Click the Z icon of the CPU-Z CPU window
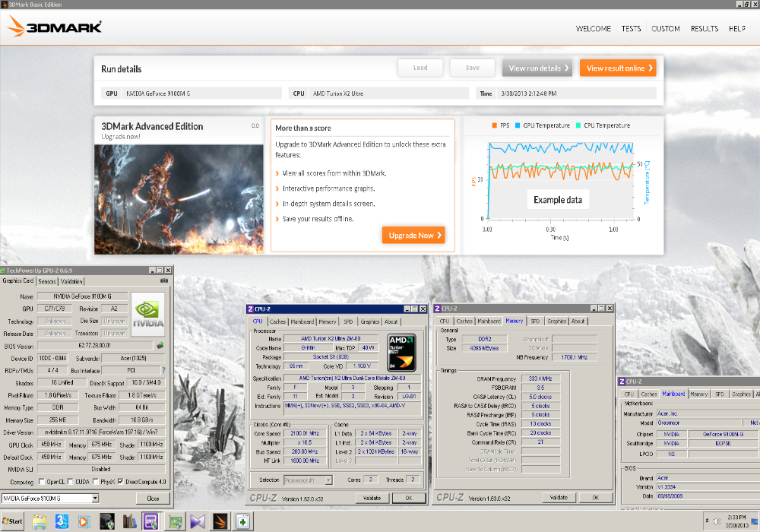 point(251,309)
